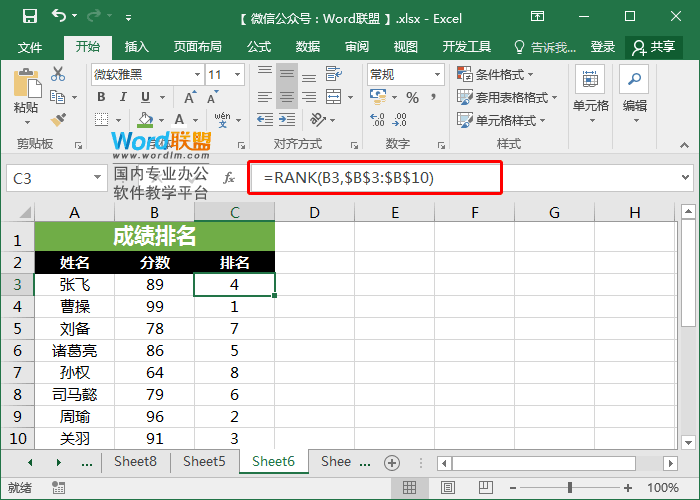The width and height of the screenshot is (700, 500).
Task: Toggle align text left
Action: click(x=265, y=97)
